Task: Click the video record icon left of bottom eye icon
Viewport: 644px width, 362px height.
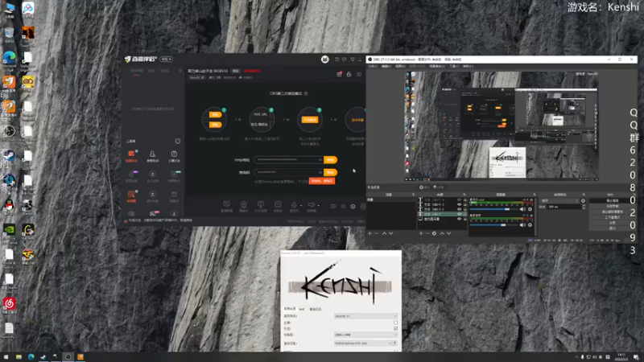Action: [333, 207]
